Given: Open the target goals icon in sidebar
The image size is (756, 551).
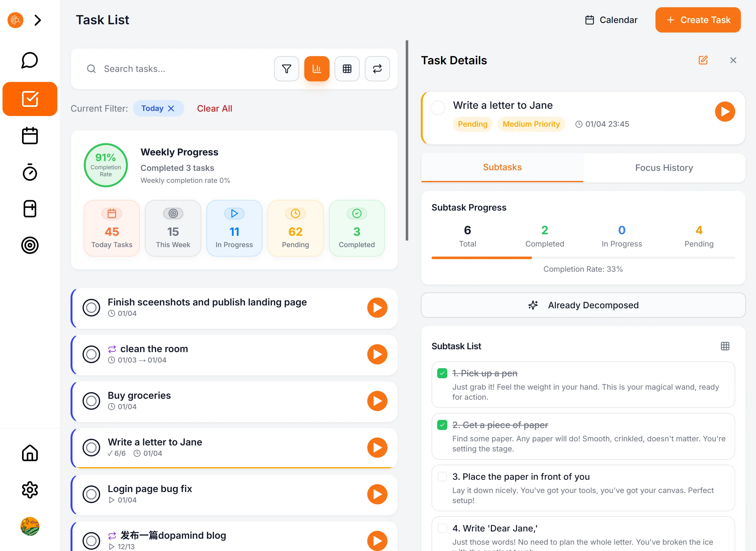Looking at the screenshot, I should 30,246.
